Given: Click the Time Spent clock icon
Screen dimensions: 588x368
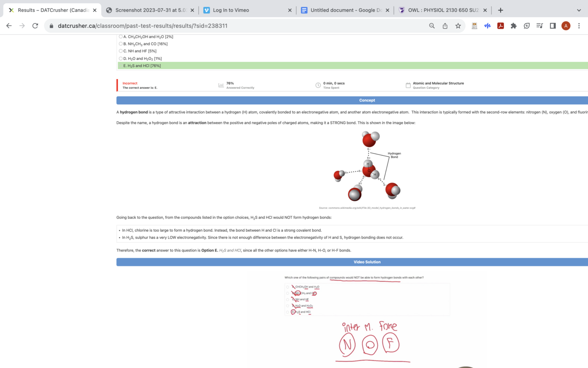Looking at the screenshot, I should click(x=318, y=85).
